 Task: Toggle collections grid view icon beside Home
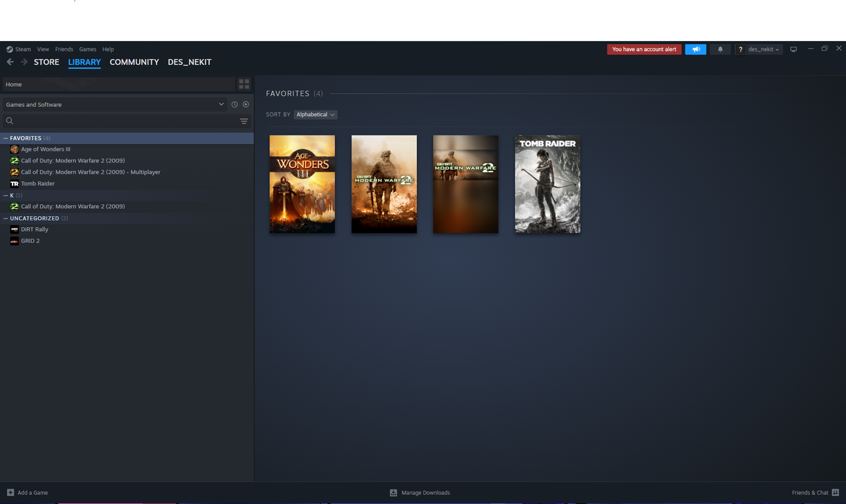tap(244, 84)
